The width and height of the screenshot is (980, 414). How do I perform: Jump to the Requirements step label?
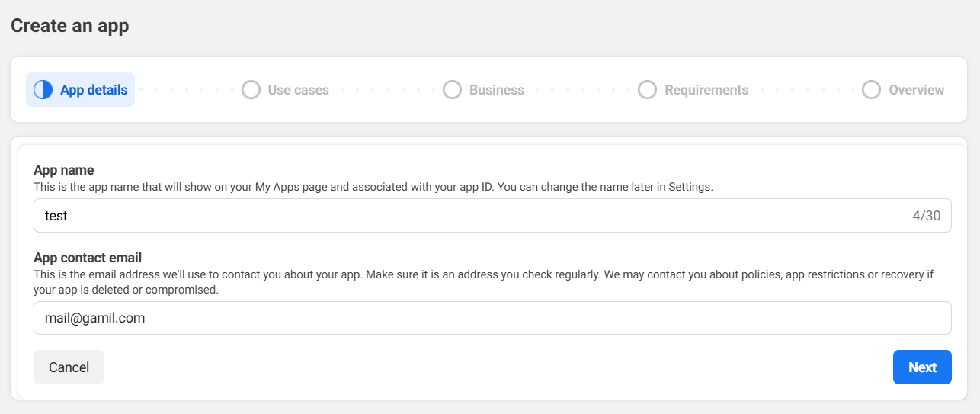pos(706,90)
